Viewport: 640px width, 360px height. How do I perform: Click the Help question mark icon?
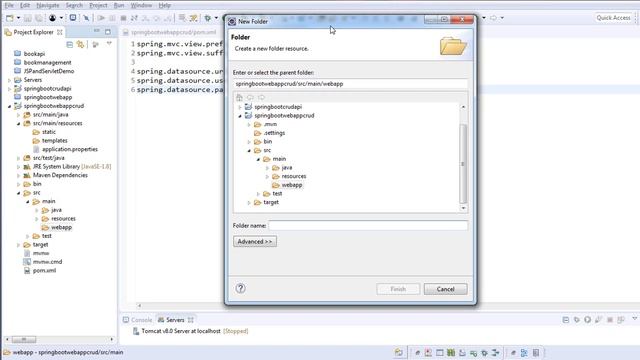click(240, 288)
